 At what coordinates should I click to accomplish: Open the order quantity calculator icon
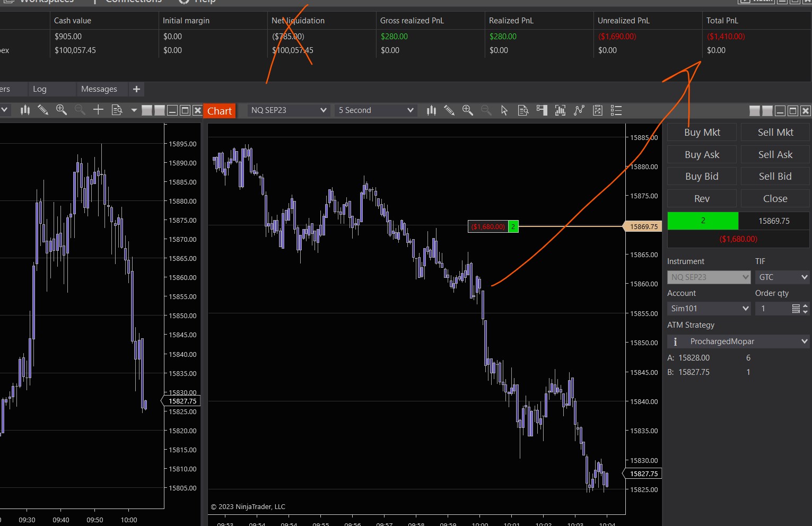point(796,309)
